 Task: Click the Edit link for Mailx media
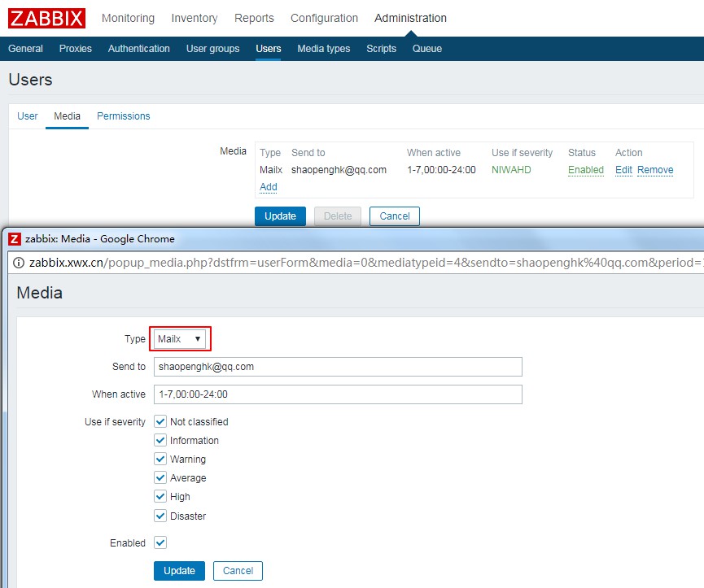point(623,170)
